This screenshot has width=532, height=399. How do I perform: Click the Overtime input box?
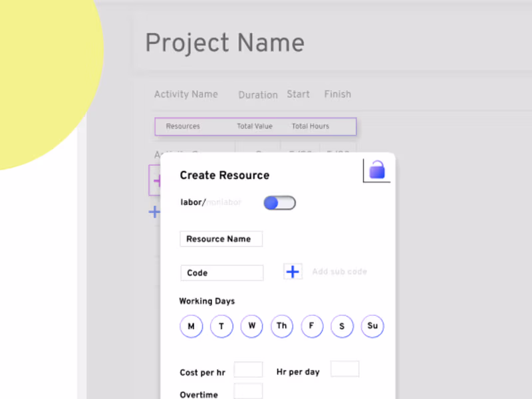coord(248,391)
